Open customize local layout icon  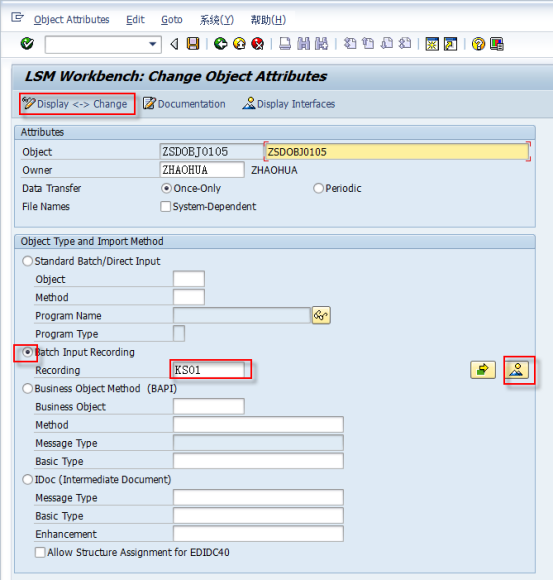click(497, 44)
